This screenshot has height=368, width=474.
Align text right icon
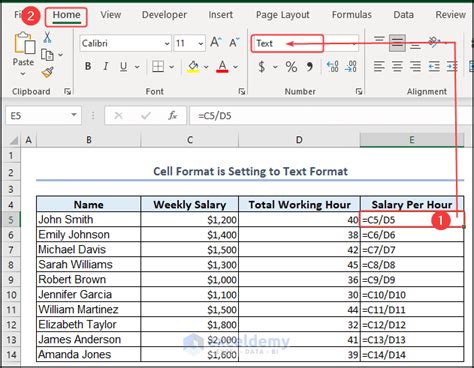click(415, 66)
